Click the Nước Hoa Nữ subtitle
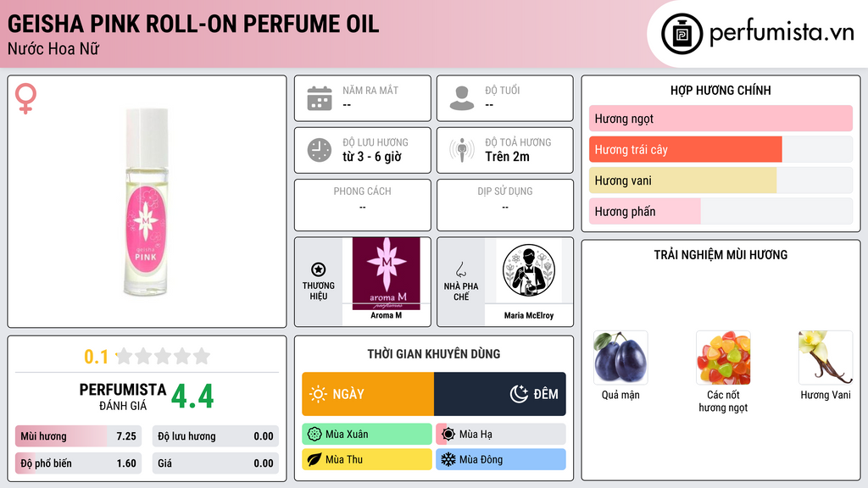The height and width of the screenshot is (488, 868). pos(53,48)
